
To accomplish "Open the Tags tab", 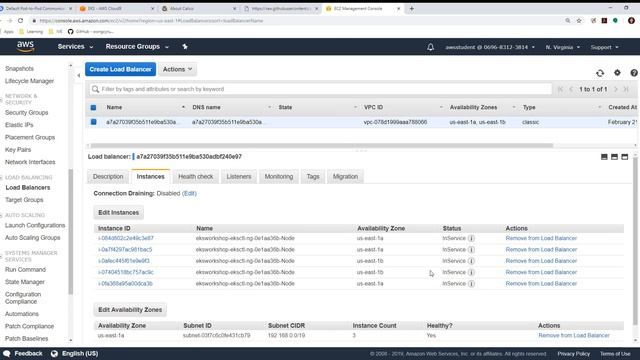I will tap(313, 177).
